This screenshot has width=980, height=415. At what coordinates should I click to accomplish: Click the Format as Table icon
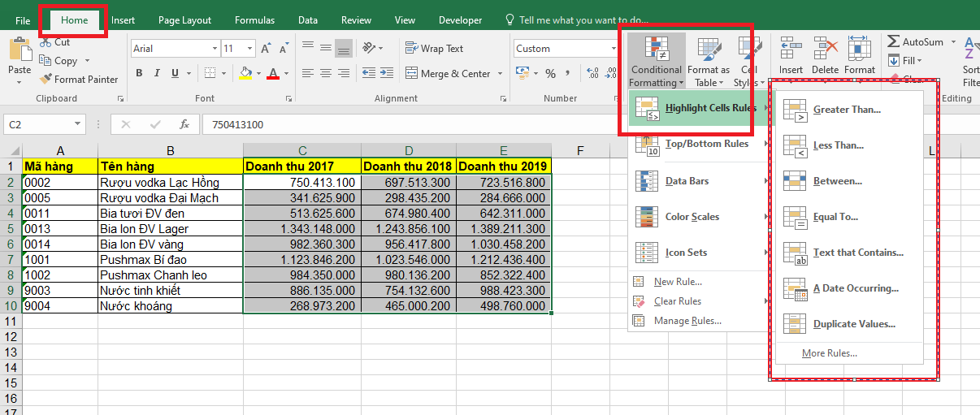[709, 50]
